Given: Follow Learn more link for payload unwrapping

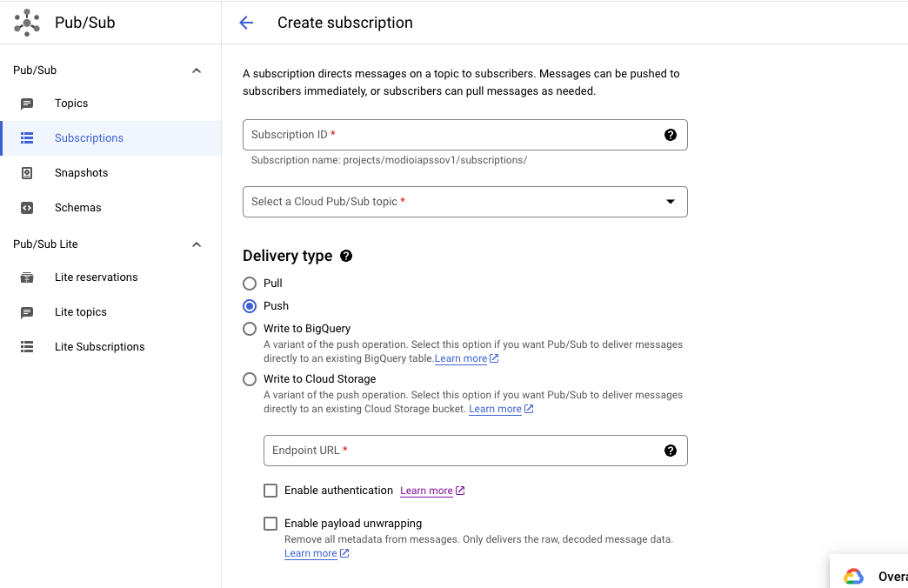Looking at the screenshot, I should click(x=310, y=553).
